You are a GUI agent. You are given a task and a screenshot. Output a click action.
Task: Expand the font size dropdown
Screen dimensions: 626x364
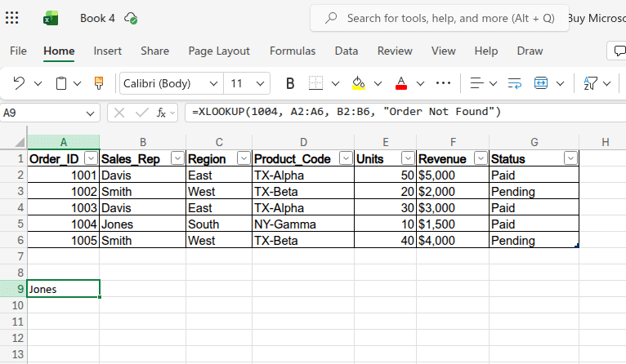click(260, 83)
